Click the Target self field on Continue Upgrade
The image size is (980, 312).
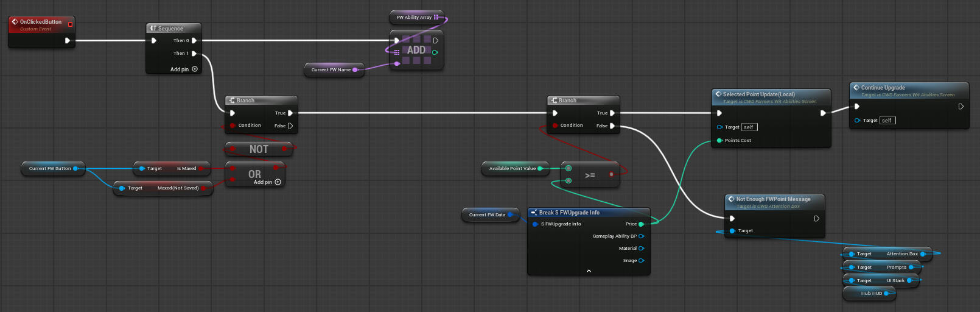[x=887, y=121]
